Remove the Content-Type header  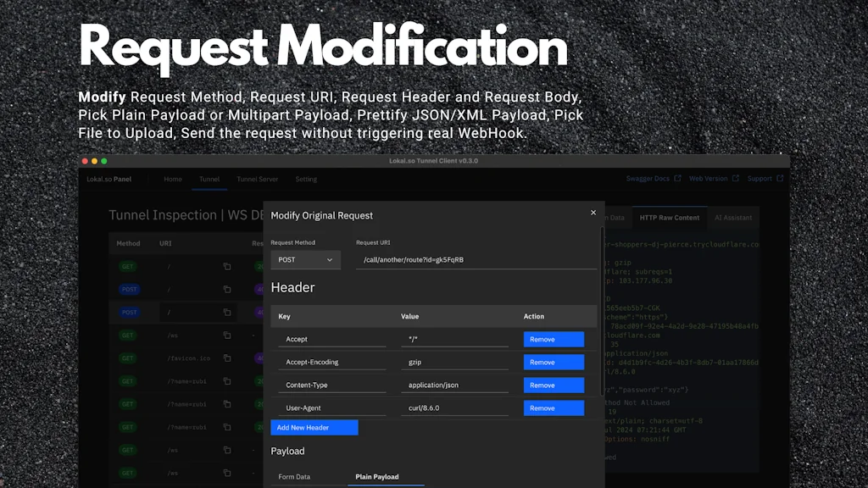point(554,385)
